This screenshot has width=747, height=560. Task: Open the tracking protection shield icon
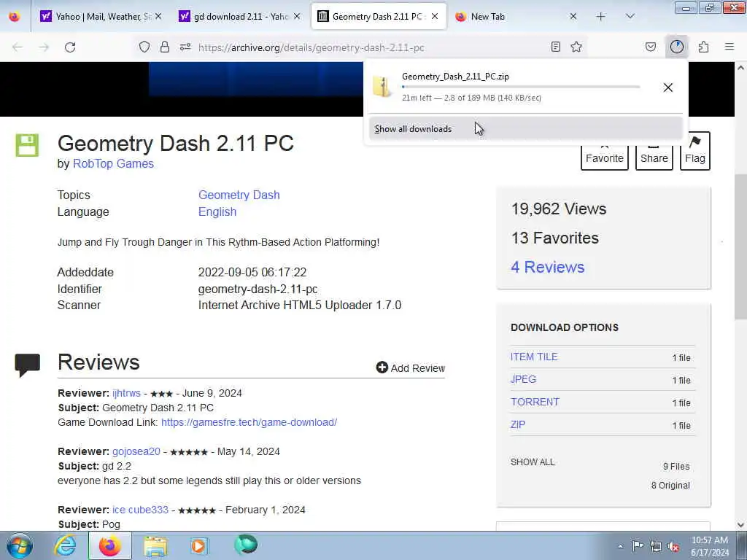pos(144,47)
